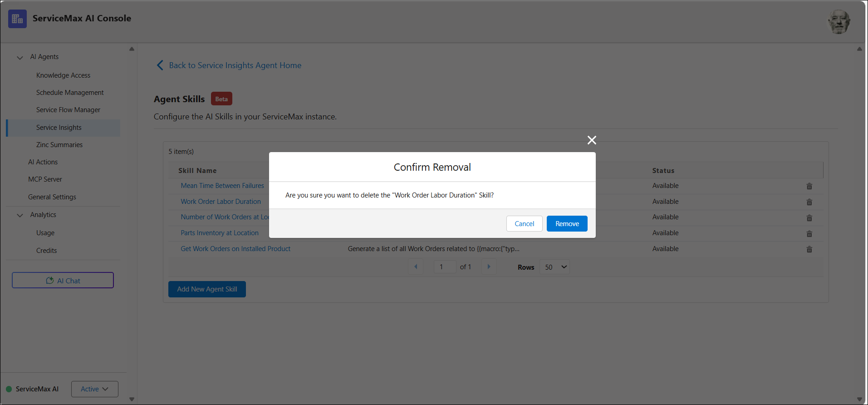Open MCP Server settings
868x405 pixels.
coord(45,179)
